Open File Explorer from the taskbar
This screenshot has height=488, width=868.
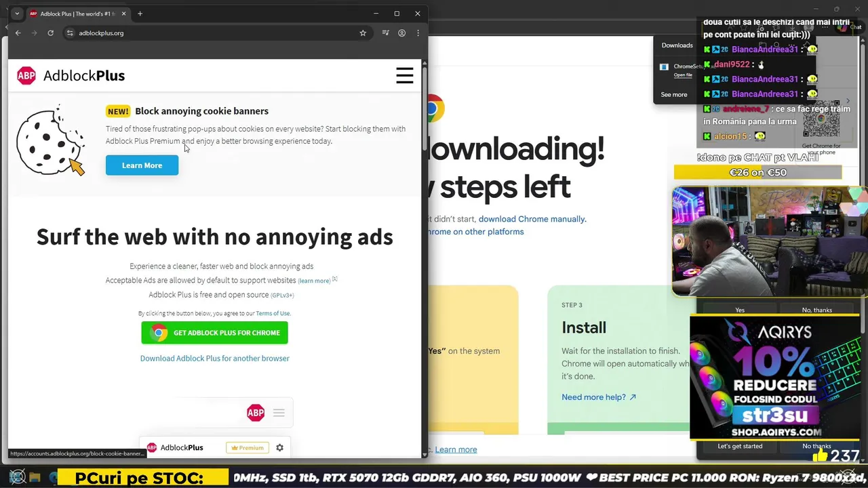point(35,477)
